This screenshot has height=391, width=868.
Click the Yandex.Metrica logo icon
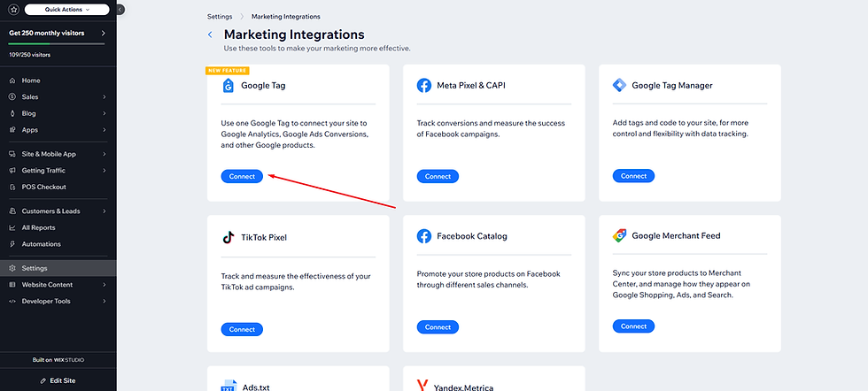tap(423, 386)
